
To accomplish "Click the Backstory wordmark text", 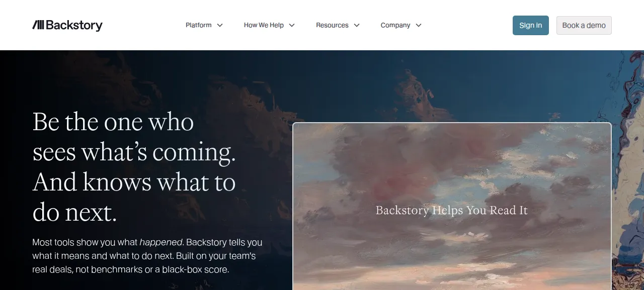I will pyautogui.click(x=74, y=25).
